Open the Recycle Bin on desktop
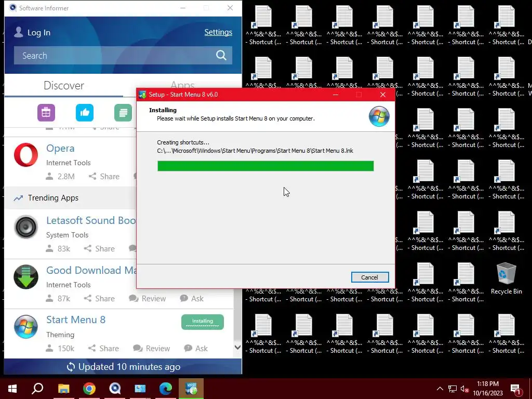Viewport: 532px width, 399px height. 506,278
